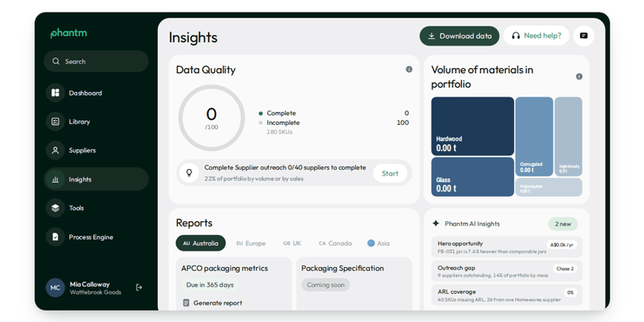The height and width of the screenshot is (322, 644).
Task: Click the download arrow icon
Action: click(431, 36)
